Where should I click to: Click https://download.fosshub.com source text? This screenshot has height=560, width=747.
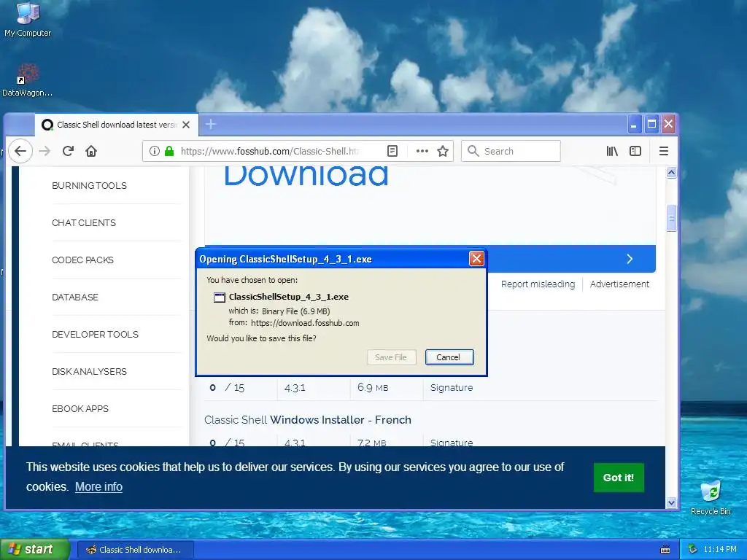click(305, 323)
